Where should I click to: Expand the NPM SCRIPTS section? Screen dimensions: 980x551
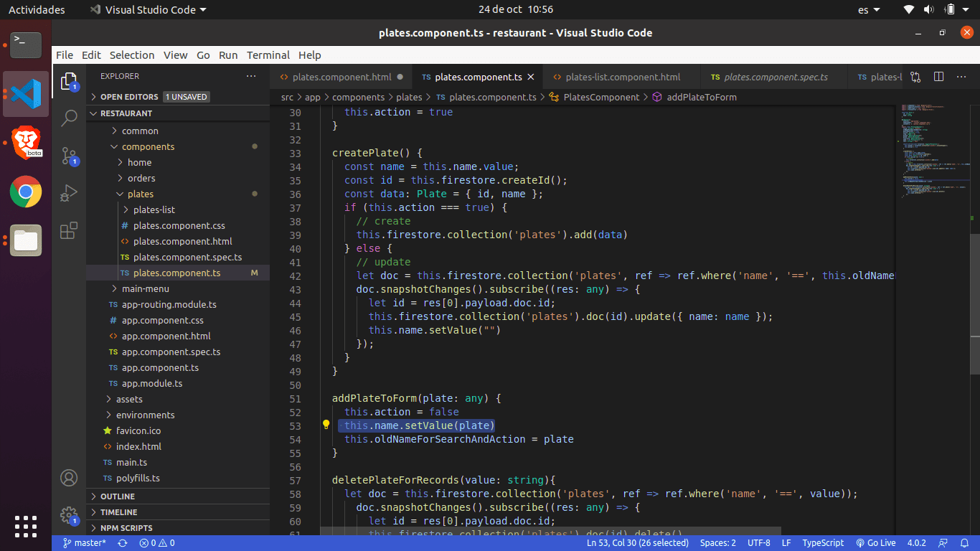point(126,528)
